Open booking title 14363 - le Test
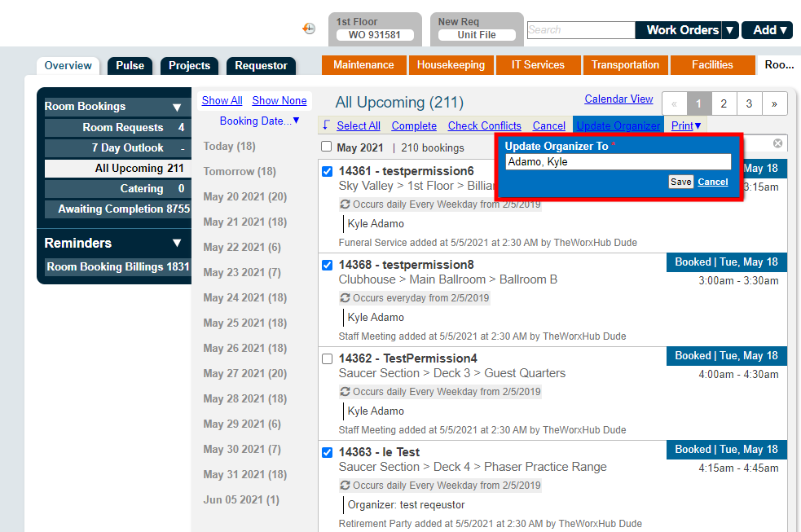 coord(379,452)
